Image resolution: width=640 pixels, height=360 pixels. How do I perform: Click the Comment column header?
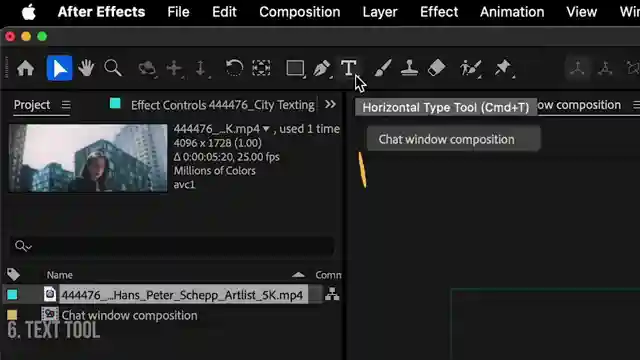328,275
